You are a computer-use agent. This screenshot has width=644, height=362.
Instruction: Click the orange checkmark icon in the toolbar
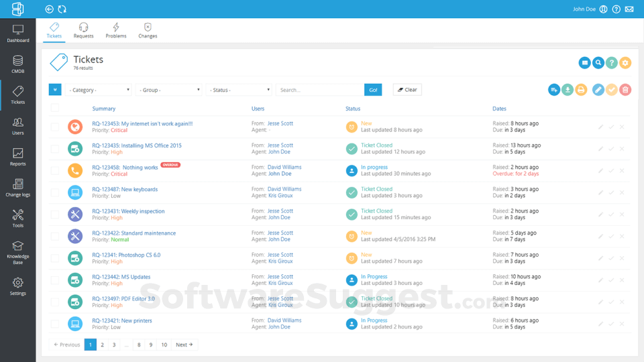click(612, 89)
